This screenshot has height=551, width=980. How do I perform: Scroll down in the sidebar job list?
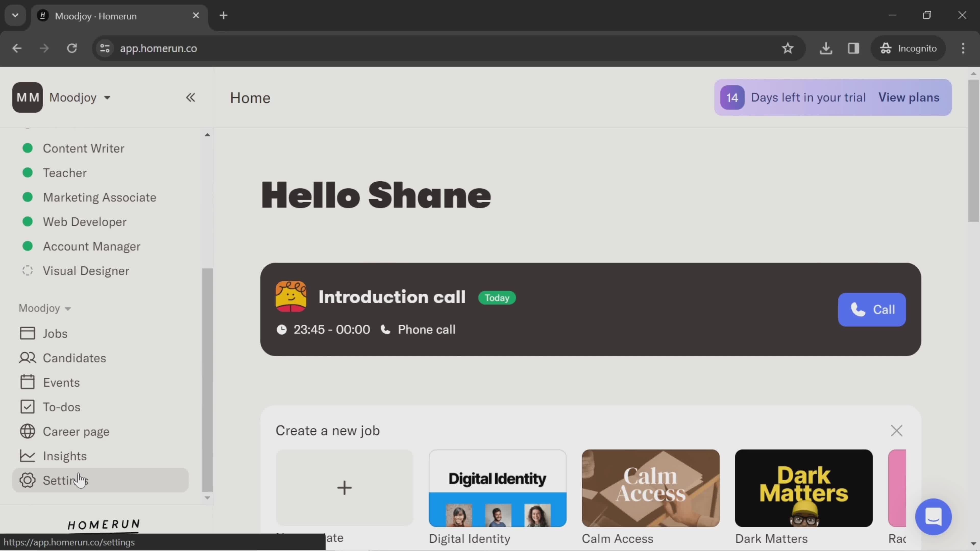(x=207, y=498)
